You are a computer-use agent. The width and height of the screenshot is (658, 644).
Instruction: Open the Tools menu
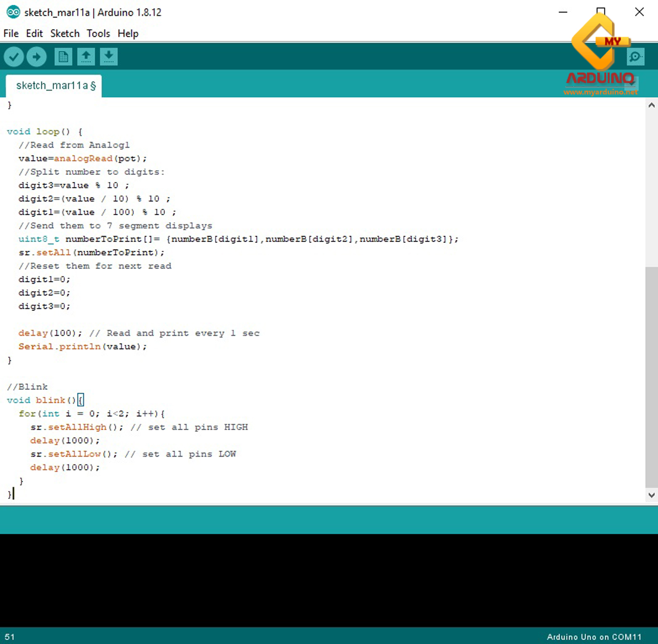click(98, 33)
